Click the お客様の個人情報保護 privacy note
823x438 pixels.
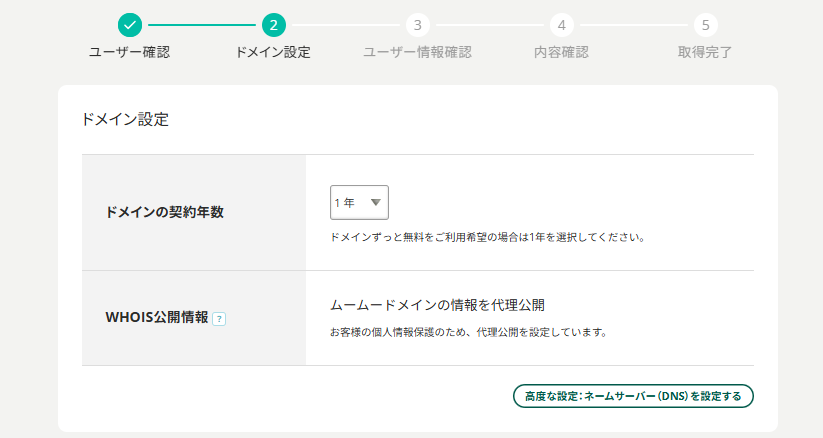click(x=468, y=331)
